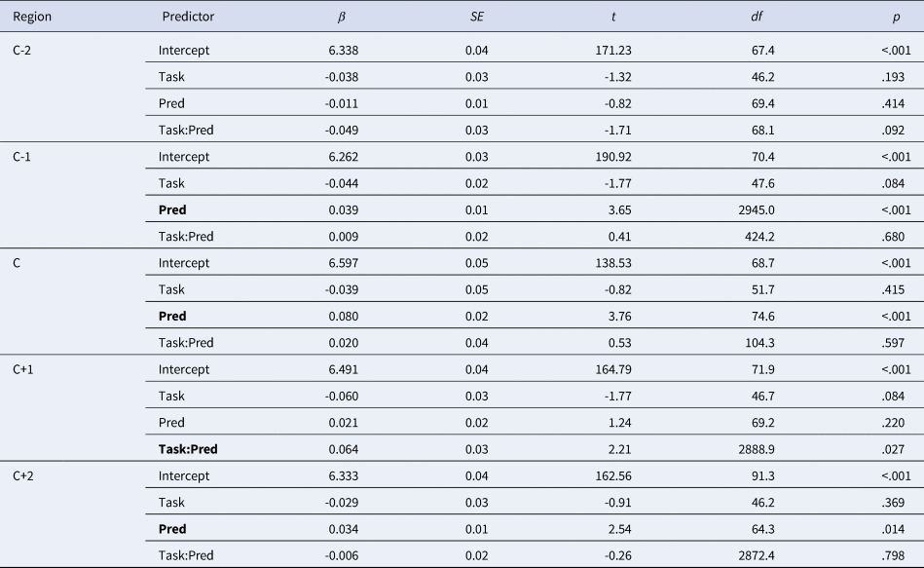Click the C+2 region label
This screenshot has width=924, height=568.
(x=26, y=475)
